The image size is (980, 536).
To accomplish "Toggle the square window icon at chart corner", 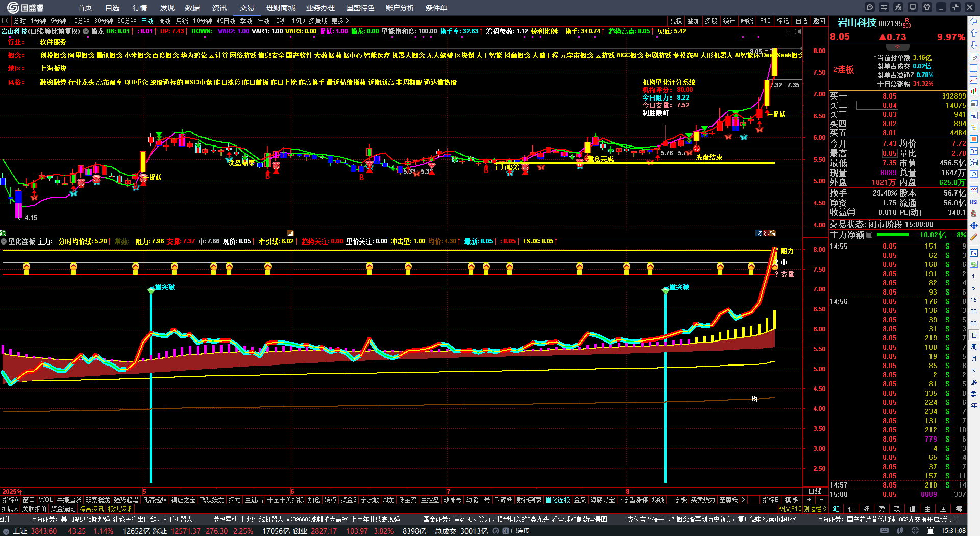I will click(x=798, y=31).
